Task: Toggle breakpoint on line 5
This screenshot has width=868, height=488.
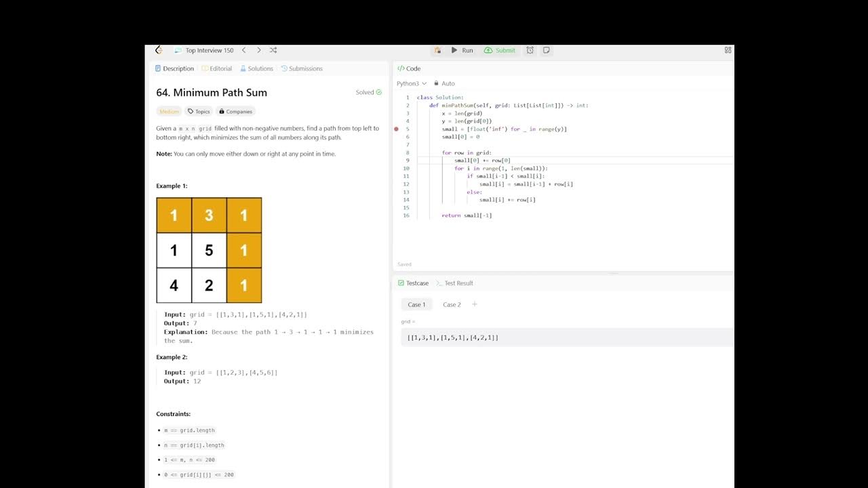Action: pos(396,129)
